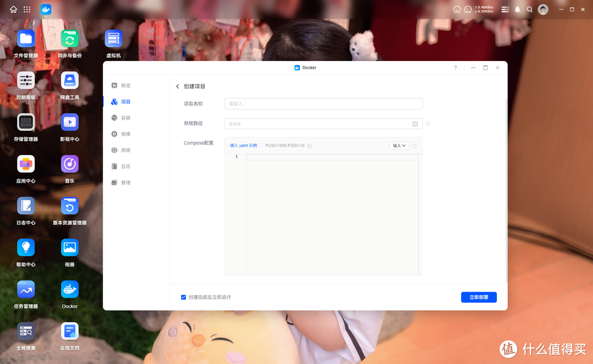Browse folder icon in 存放路径 field
The image size is (593, 364).
click(415, 124)
